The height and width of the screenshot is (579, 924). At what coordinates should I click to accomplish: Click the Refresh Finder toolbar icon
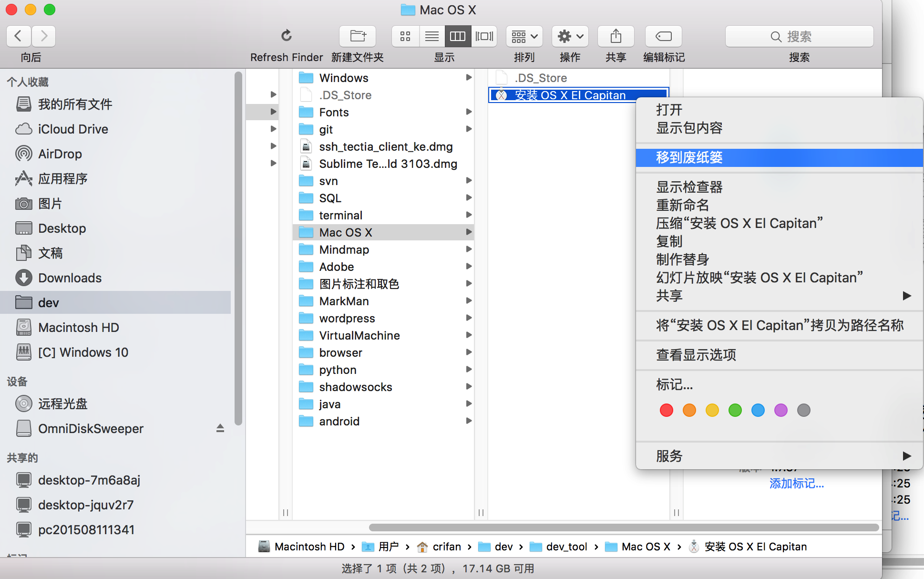pyautogui.click(x=286, y=36)
